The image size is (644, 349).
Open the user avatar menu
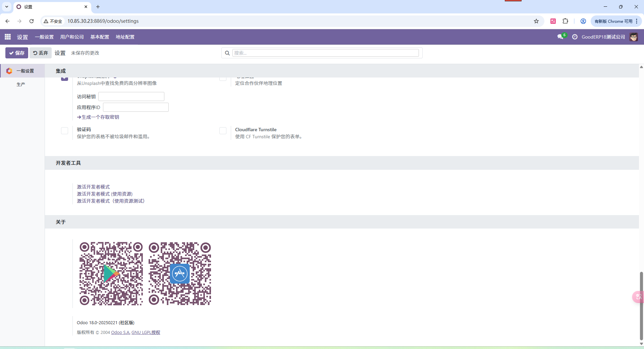(x=634, y=37)
